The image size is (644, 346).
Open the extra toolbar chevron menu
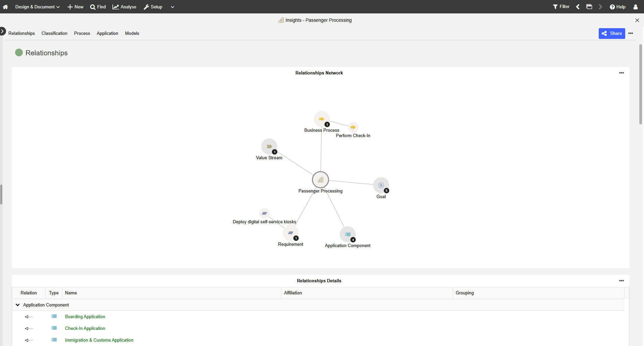(172, 7)
